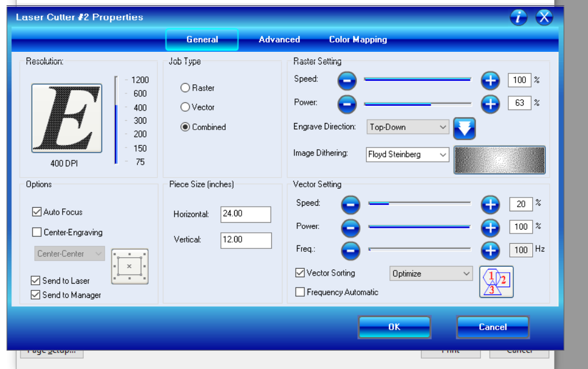
Task: Select 600 on the resolution scale
Action: 140,93
